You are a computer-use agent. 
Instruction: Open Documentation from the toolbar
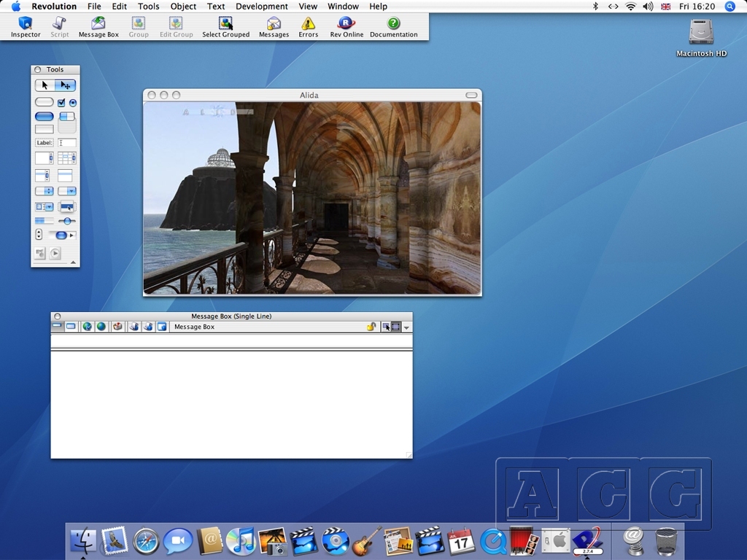coord(393,27)
